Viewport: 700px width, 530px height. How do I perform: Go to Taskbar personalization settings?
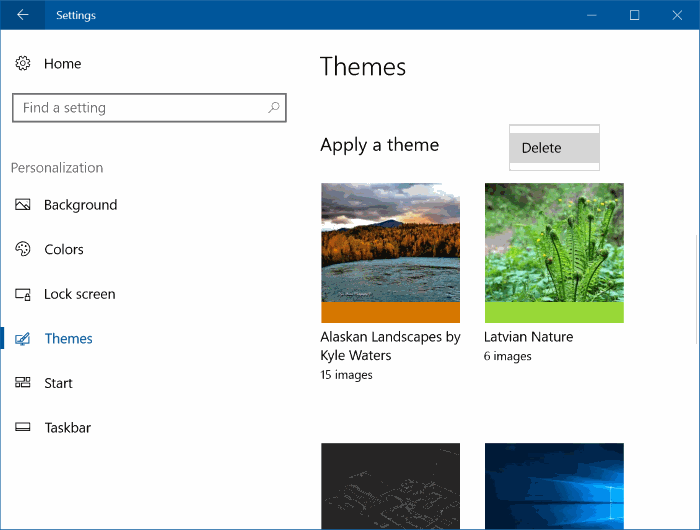pos(67,428)
